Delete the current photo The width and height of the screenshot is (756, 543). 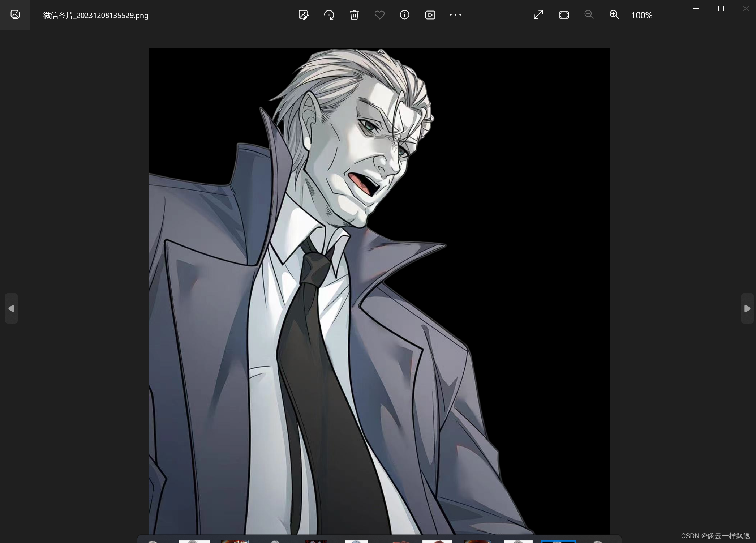354,15
